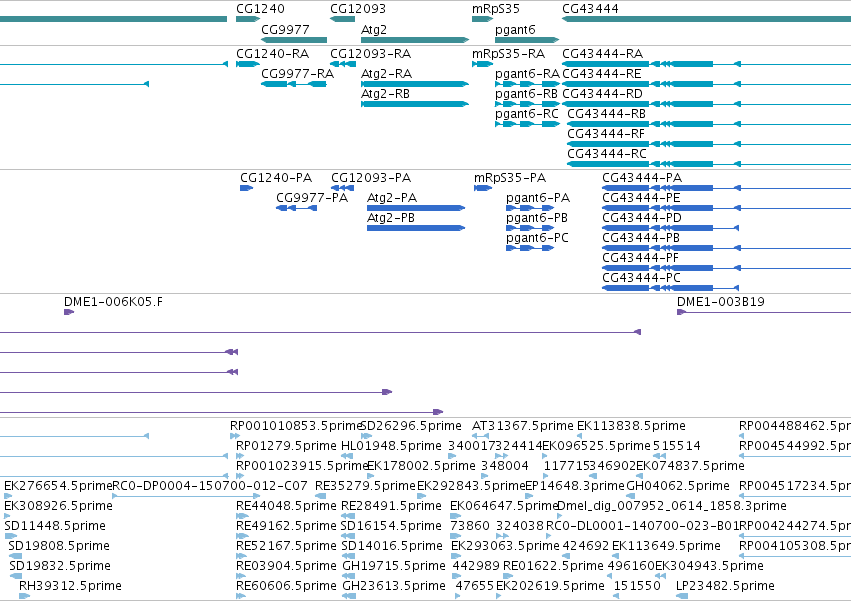Click the EK096525.5prime EST label
Screen dimensions: 851x601
pyautogui.click(x=596, y=446)
